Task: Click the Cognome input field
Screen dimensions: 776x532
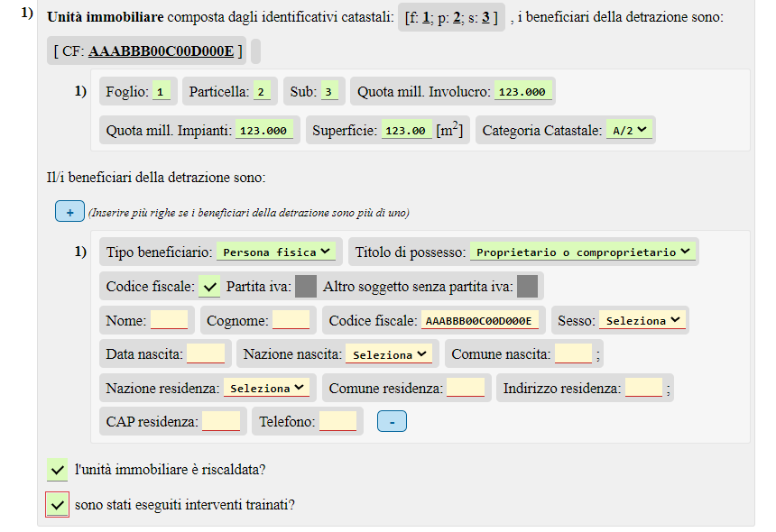Action: [x=291, y=320]
